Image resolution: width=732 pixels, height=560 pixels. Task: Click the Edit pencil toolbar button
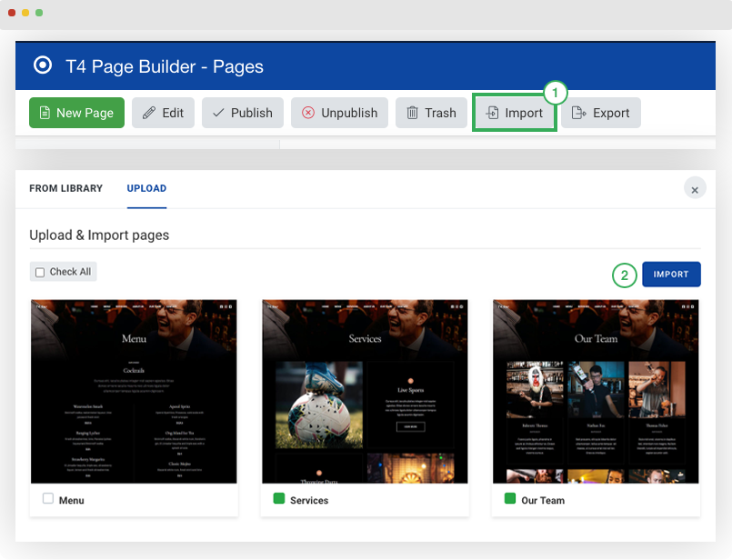click(x=163, y=113)
